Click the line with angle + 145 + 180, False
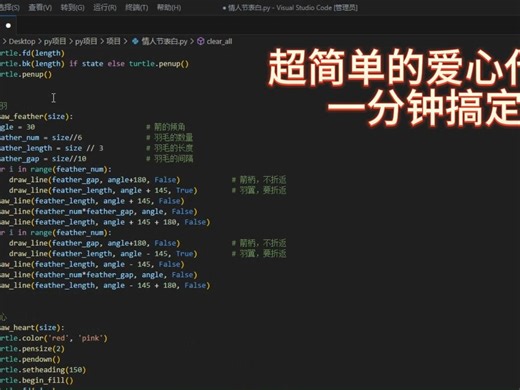 105,222
